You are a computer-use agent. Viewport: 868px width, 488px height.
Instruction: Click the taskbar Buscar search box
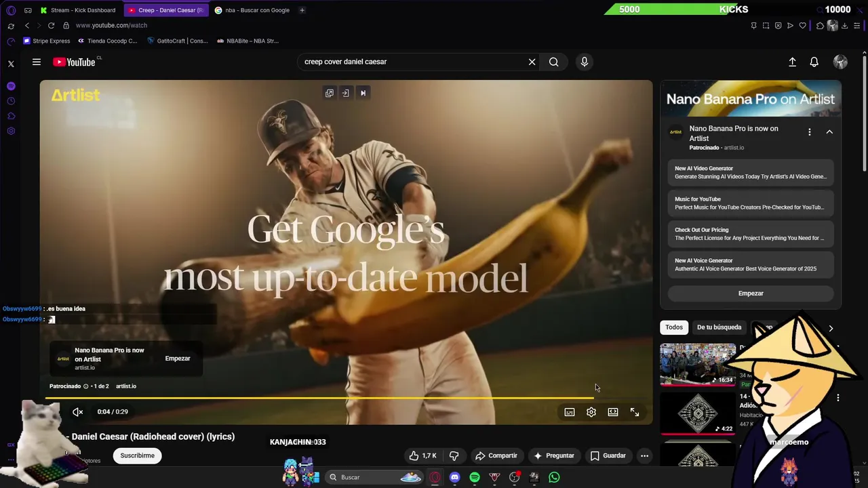(x=374, y=477)
